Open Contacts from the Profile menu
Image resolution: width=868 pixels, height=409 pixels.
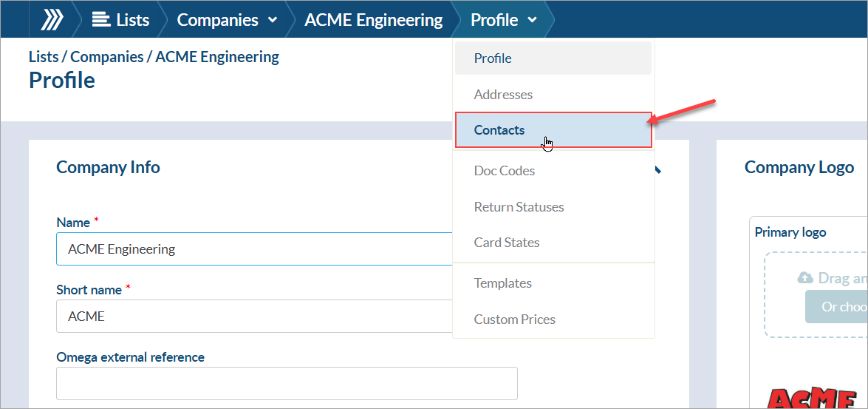pos(499,130)
